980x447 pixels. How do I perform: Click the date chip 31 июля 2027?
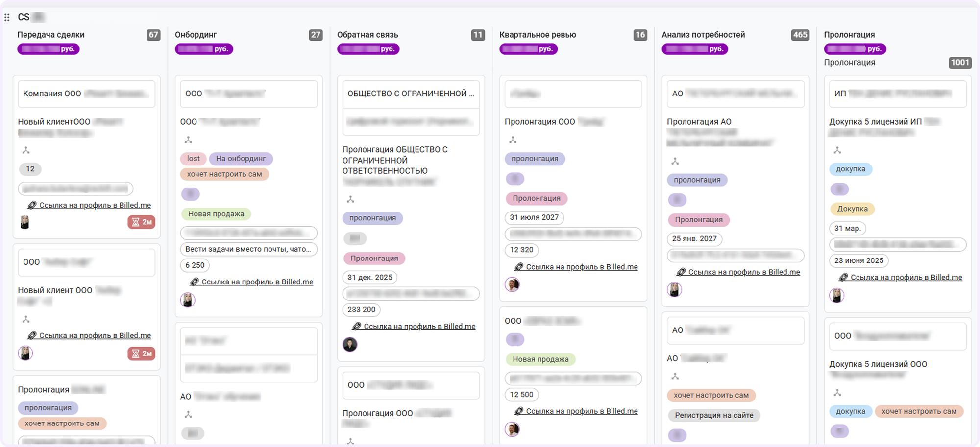pyautogui.click(x=534, y=217)
